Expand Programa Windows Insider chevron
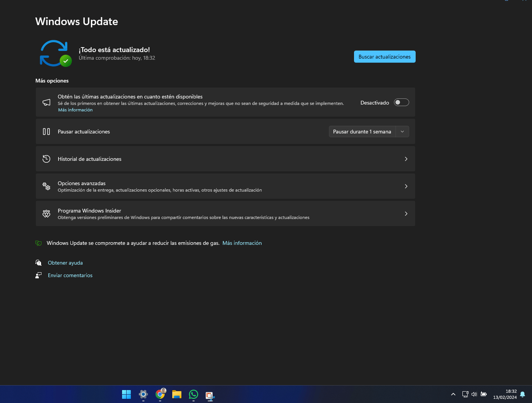This screenshot has width=532, height=403. (406, 214)
